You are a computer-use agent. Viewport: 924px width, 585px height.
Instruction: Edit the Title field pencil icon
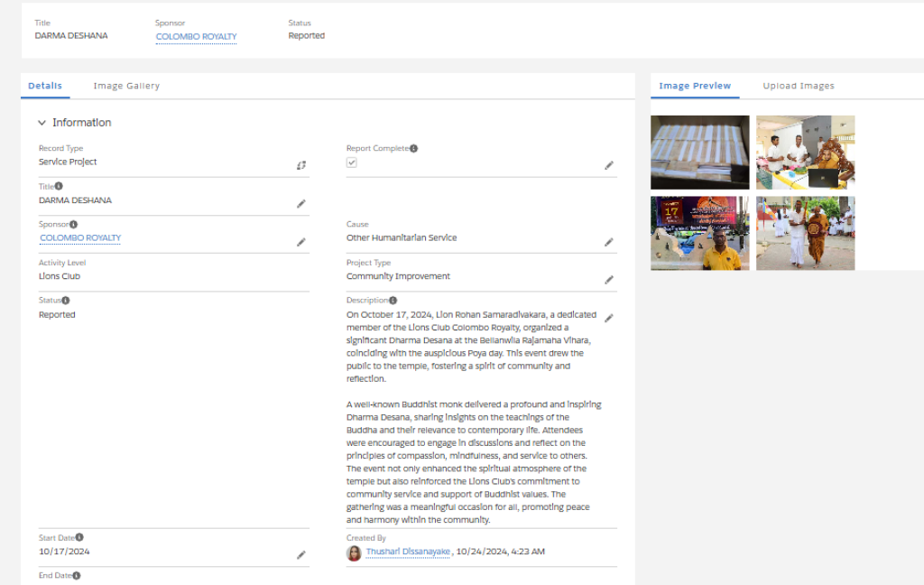301,203
